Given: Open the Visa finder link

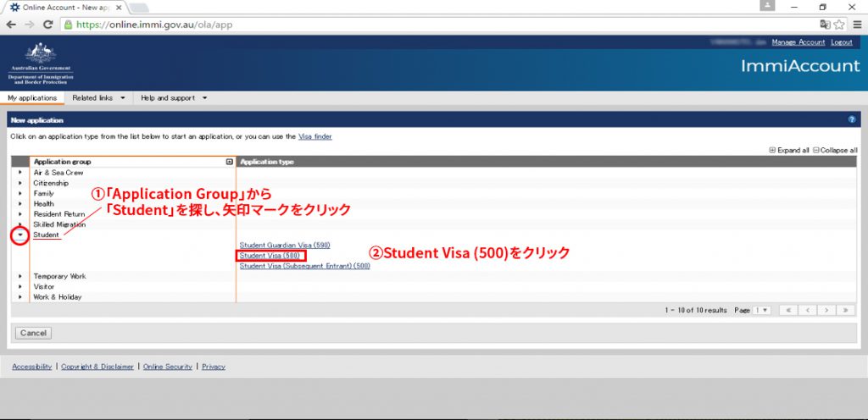Looking at the screenshot, I should pyautogui.click(x=315, y=136).
